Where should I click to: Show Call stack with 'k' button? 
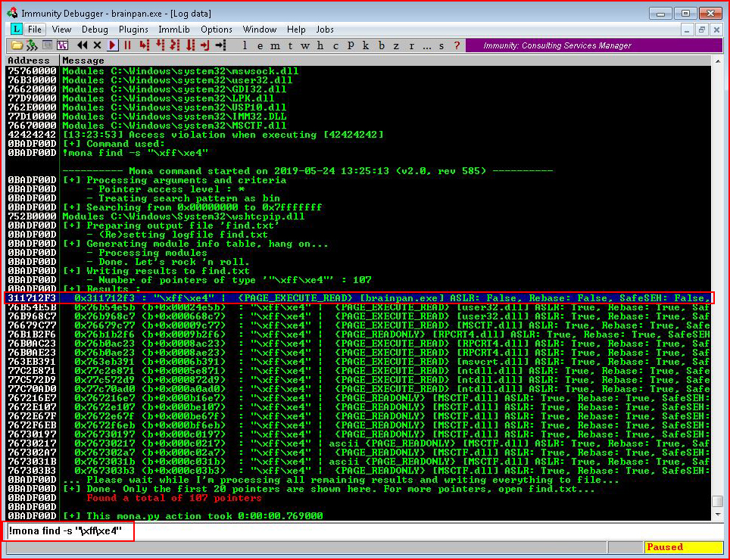(366, 45)
